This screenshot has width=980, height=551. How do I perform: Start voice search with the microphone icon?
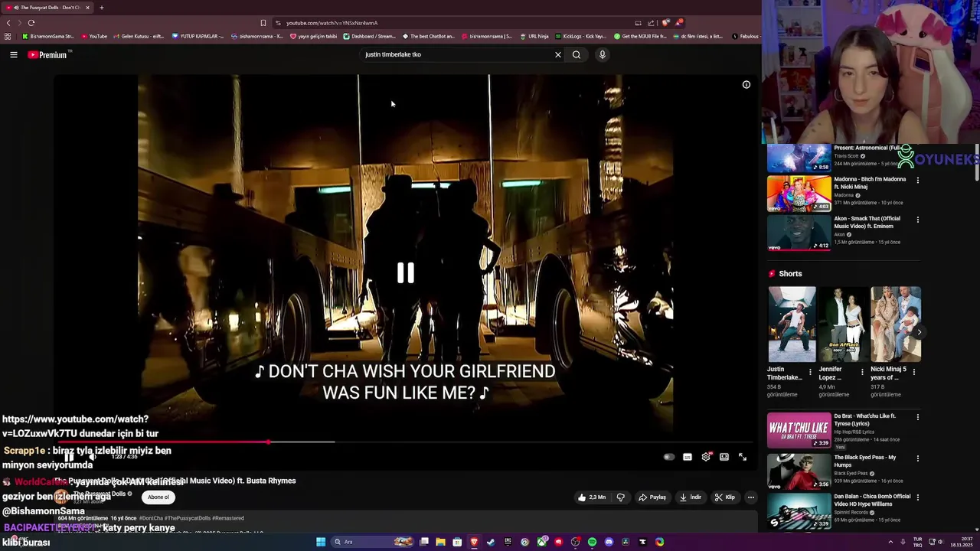click(603, 54)
